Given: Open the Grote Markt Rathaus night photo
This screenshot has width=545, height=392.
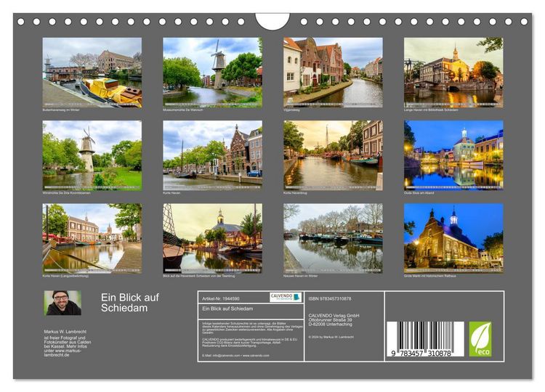Looking at the screenshot, I should click(x=453, y=238).
